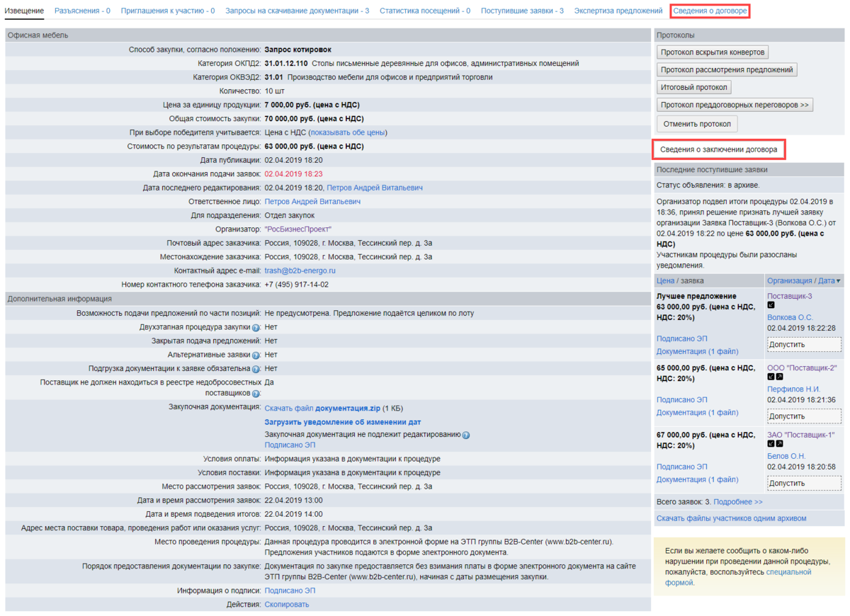Switch to Поступившие заявки - 3 tab

click(x=522, y=11)
